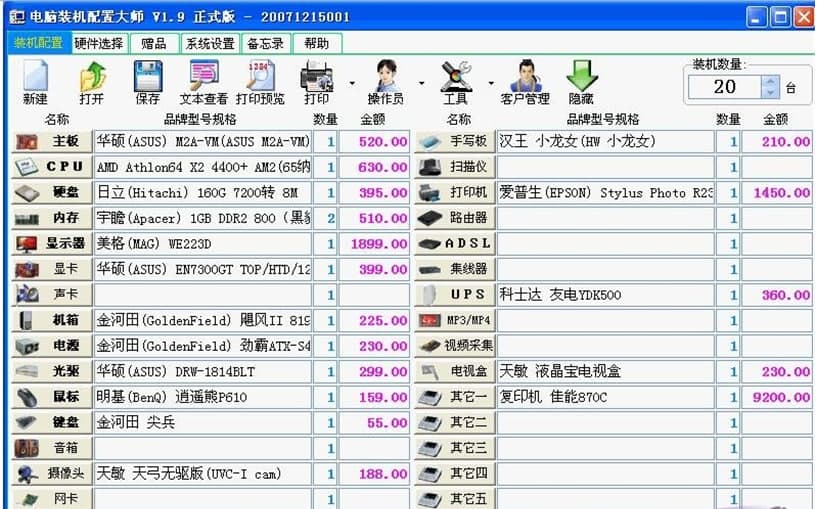Click the 硬盘 category button
823x509 pixels.
51,193
